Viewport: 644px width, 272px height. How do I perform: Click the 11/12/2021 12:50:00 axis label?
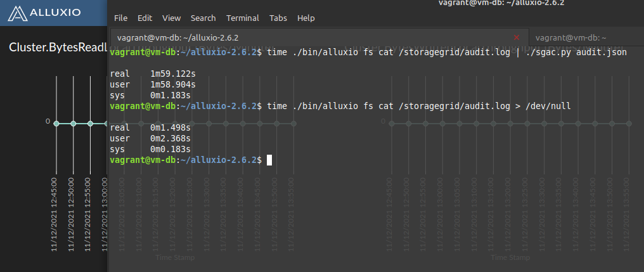click(x=70, y=214)
